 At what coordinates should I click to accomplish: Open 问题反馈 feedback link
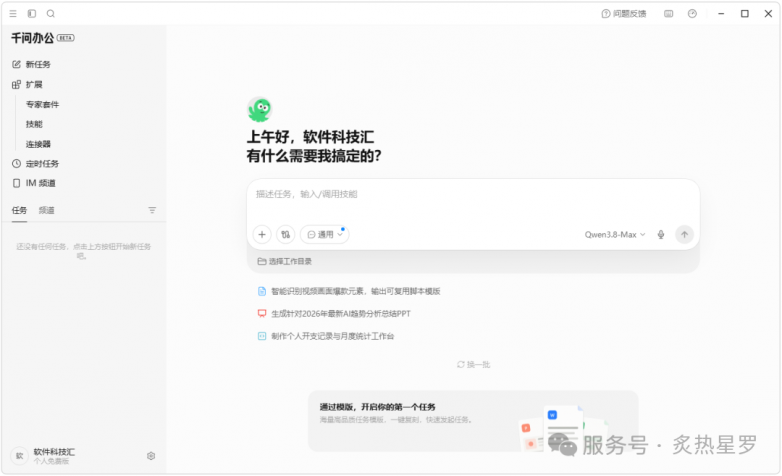[624, 14]
